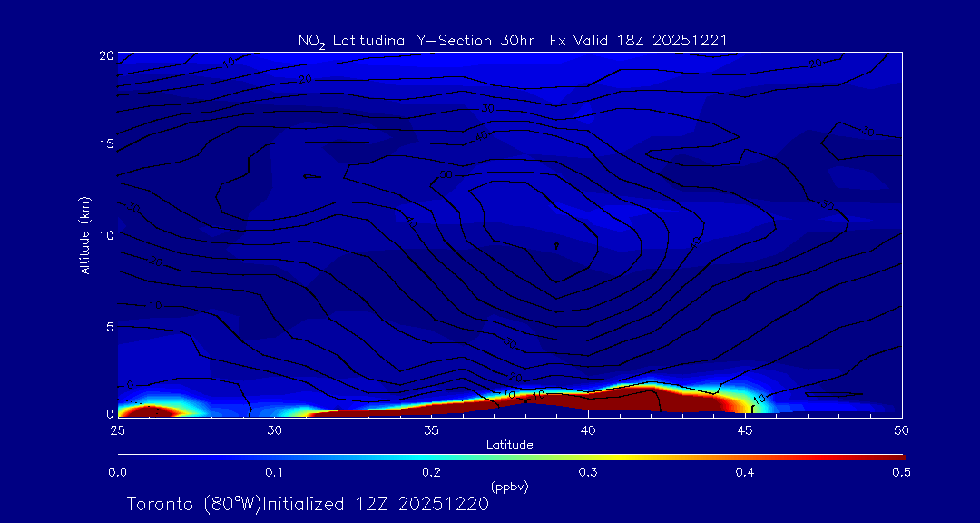Click latitude tick label 25
The image size is (980, 523).
pyautogui.click(x=118, y=429)
